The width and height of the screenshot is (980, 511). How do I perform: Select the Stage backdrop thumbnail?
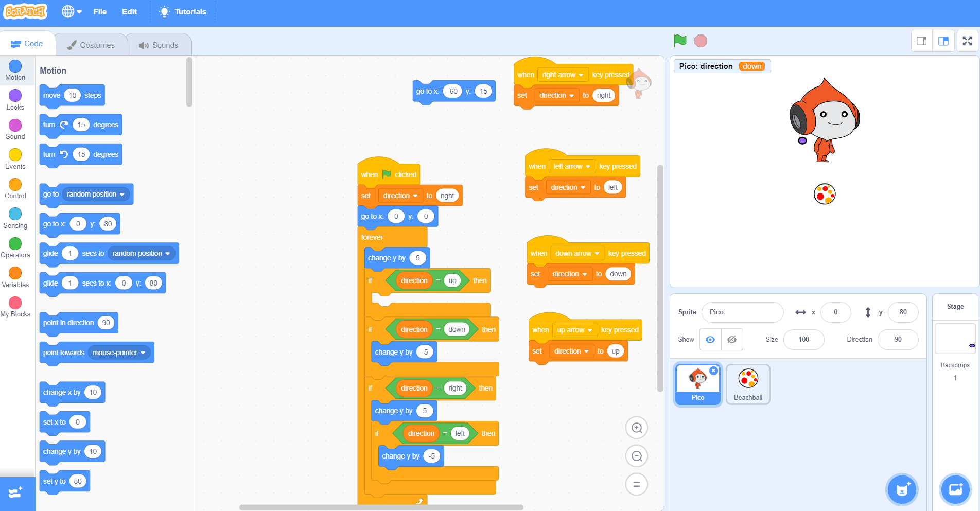(955, 338)
